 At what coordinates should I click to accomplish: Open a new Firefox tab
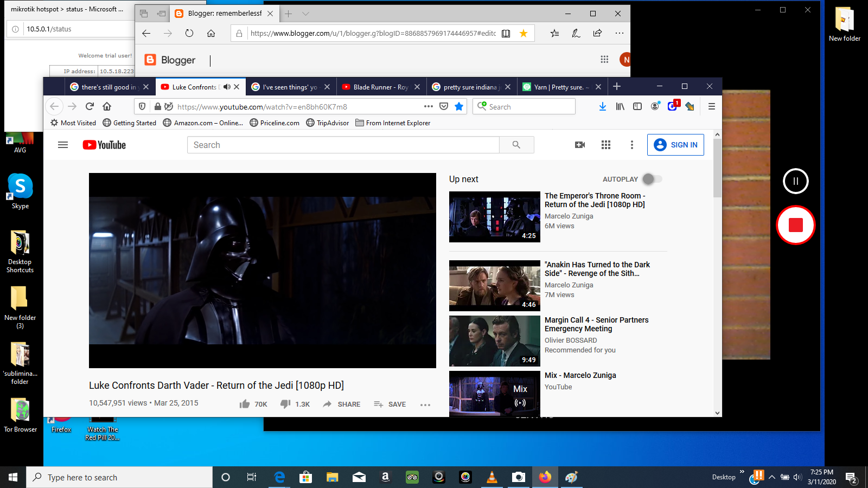pos(617,86)
